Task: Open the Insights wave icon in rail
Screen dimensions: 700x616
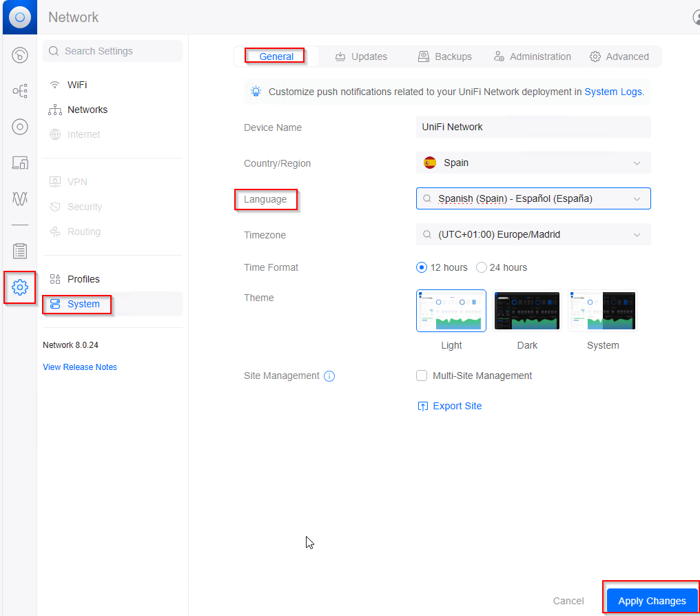Action: 20,198
